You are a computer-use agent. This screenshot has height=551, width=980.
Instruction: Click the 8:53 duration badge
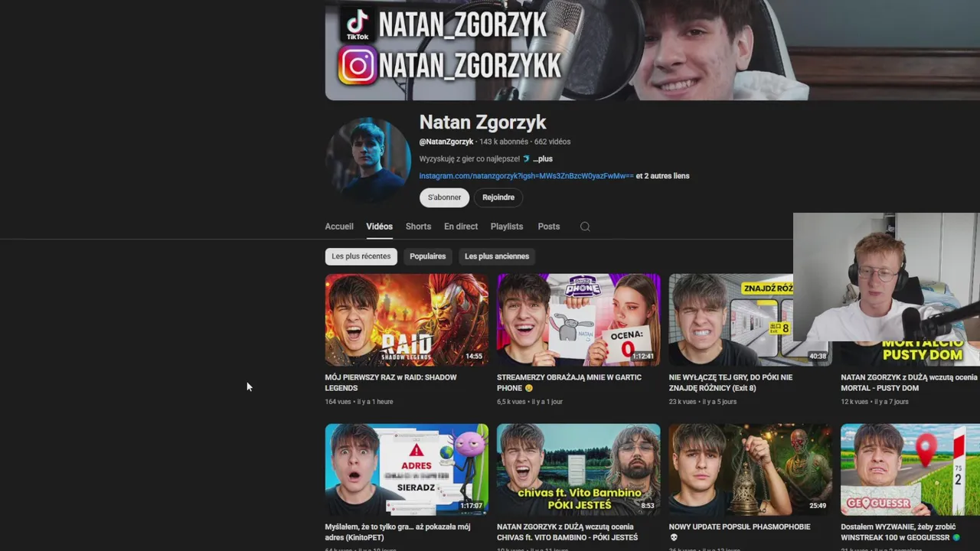click(x=648, y=506)
